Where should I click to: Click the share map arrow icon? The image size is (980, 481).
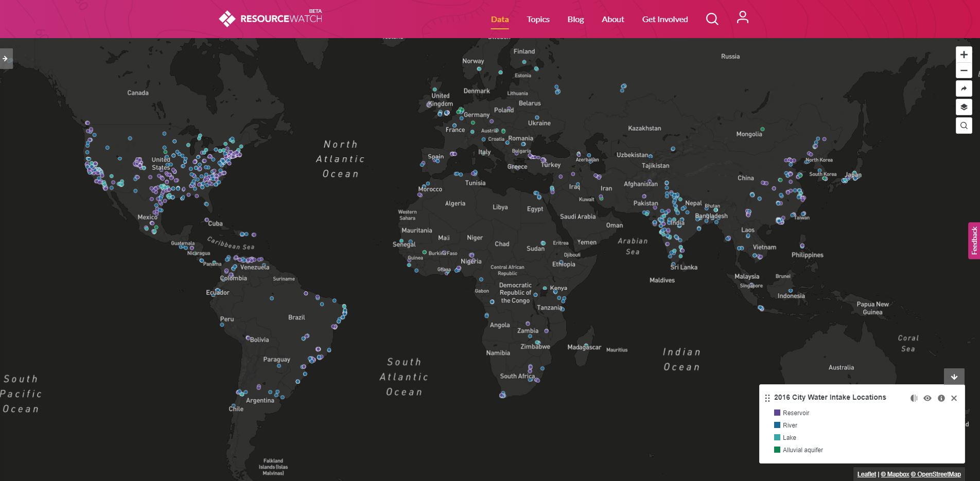coord(964,89)
